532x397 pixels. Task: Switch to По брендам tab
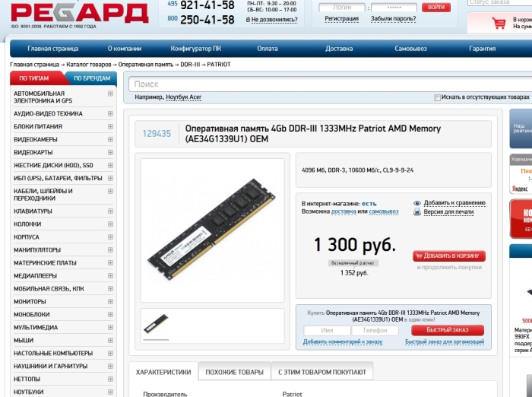(92, 78)
